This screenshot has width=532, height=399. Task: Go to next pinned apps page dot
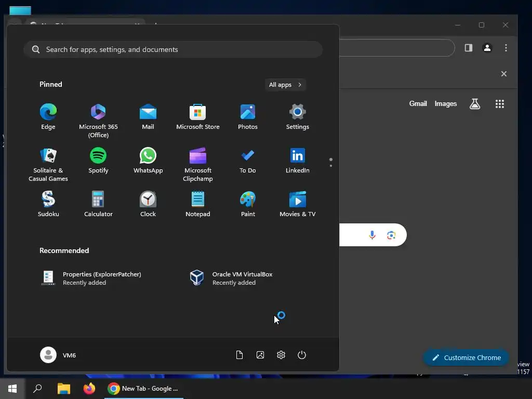[331, 166]
